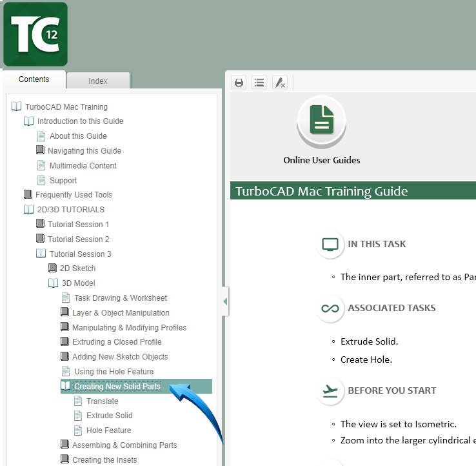This screenshot has height=466, width=476.
Task: Collapse the navigation pane with the arrow handle
Action: pyautogui.click(x=225, y=301)
